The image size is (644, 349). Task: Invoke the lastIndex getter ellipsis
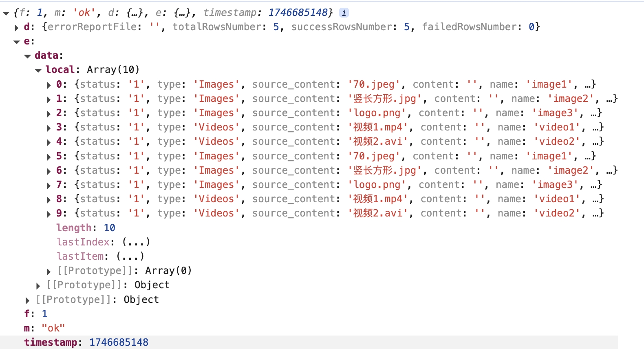coord(136,242)
